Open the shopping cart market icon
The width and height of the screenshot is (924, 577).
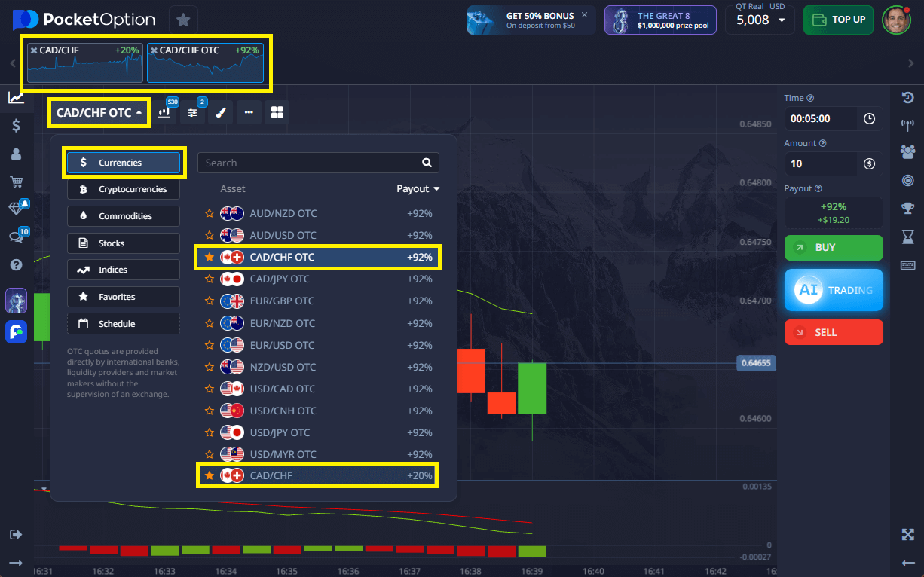tap(16, 182)
